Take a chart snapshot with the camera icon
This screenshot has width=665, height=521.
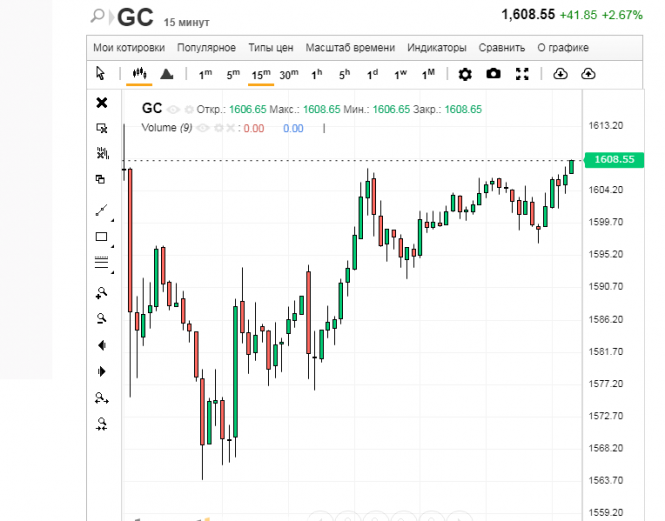(493, 74)
